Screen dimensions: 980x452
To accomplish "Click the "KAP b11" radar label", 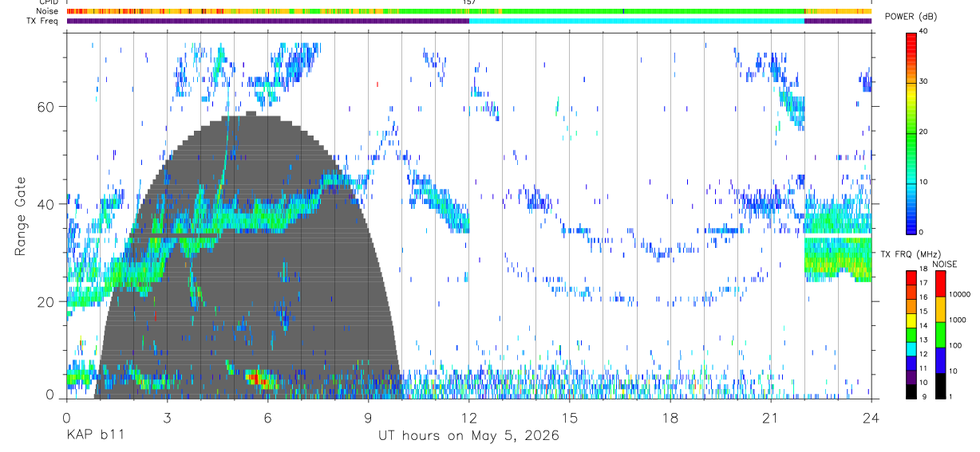I will (x=94, y=436).
